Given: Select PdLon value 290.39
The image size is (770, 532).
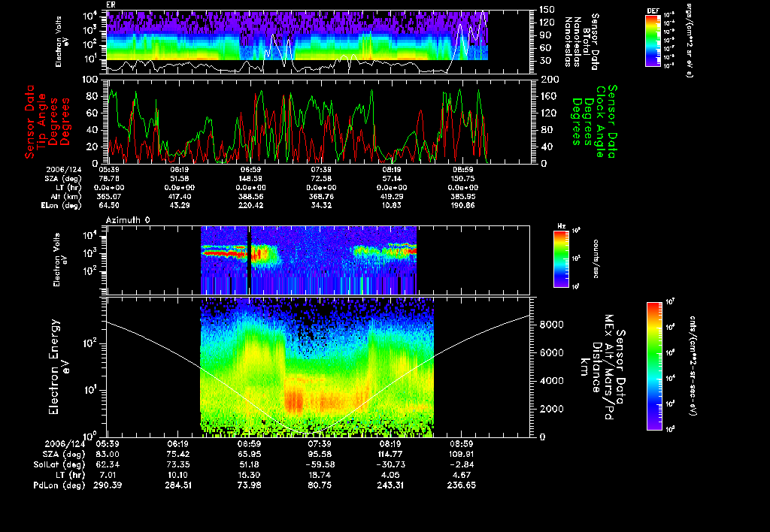Looking at the screenshot, I should tap(108, 485).
